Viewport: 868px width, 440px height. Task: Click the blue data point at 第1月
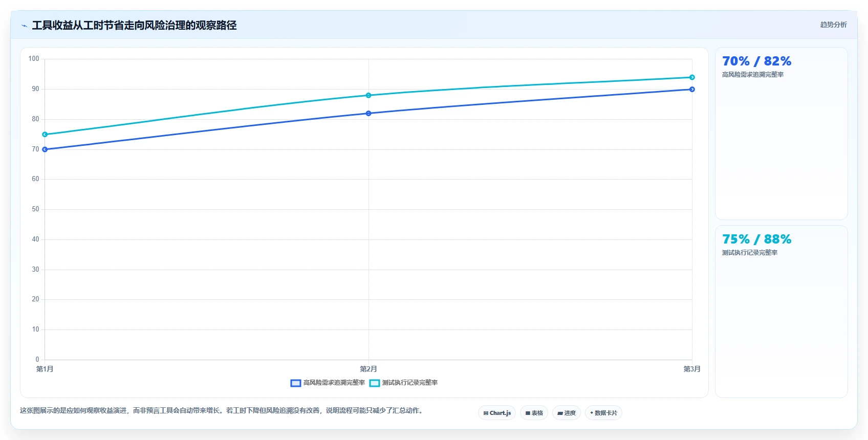coord(45,149)
